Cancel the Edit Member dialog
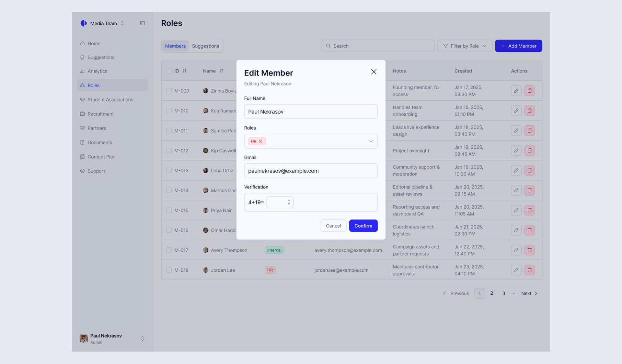Image resolution: width=622 pixels, height=364 pixels. click(333, 226)
